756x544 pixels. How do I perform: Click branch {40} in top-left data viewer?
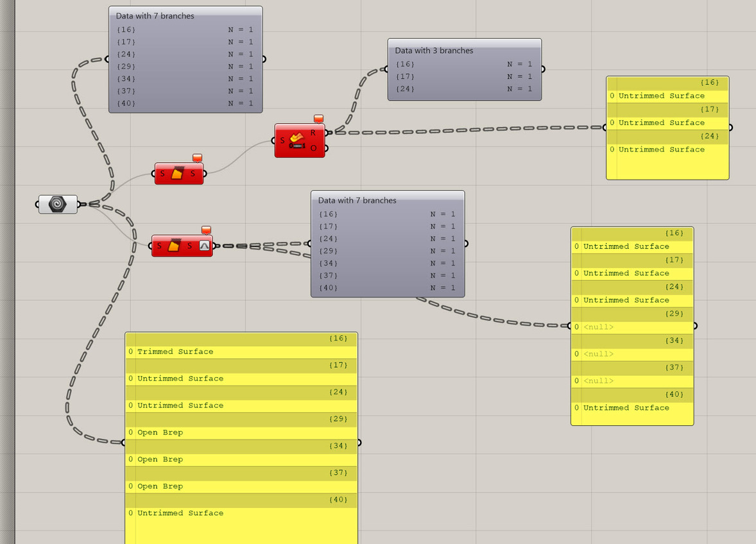point(185,103)
